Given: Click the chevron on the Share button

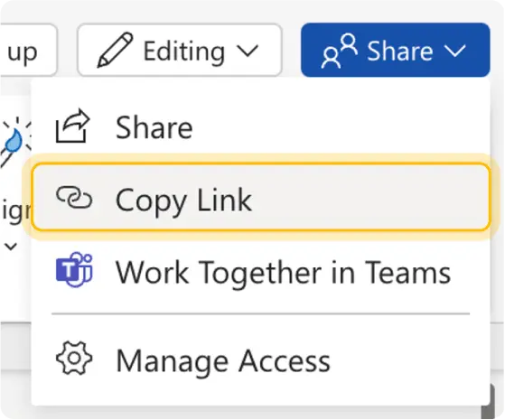Looking at the screenshot, I should point(454,51).
